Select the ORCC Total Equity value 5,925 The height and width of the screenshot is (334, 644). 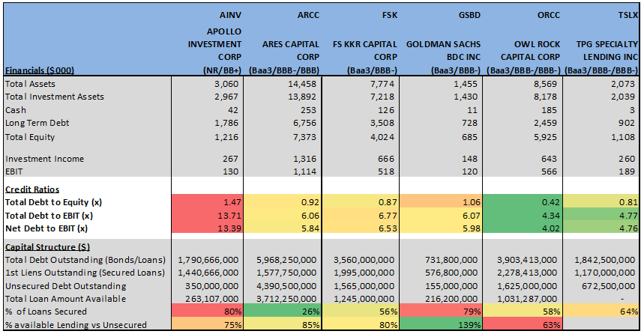point(545,137)
